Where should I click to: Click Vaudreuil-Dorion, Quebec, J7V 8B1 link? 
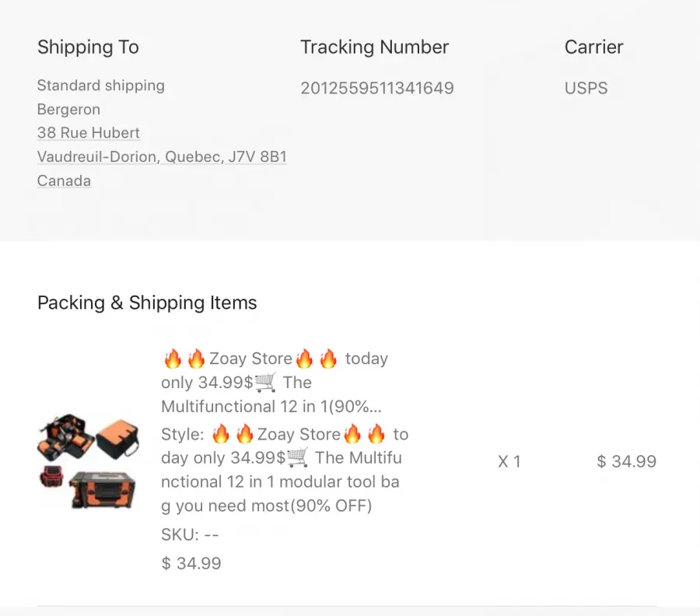[162, 156]
